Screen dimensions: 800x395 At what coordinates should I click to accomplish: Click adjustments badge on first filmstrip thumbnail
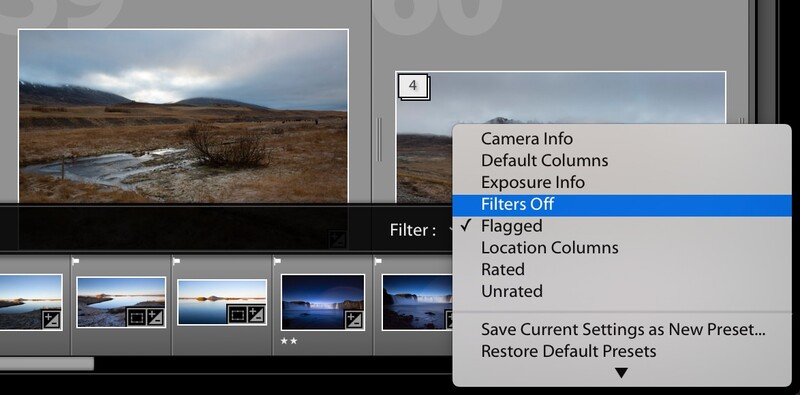(x=52, y=320)
